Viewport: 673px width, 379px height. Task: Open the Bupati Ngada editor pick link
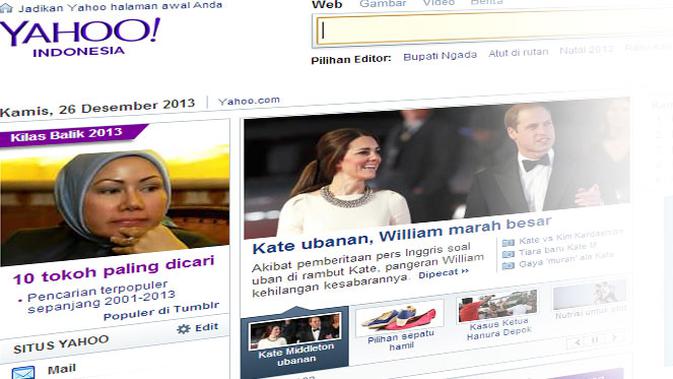(x=440, y=56)
